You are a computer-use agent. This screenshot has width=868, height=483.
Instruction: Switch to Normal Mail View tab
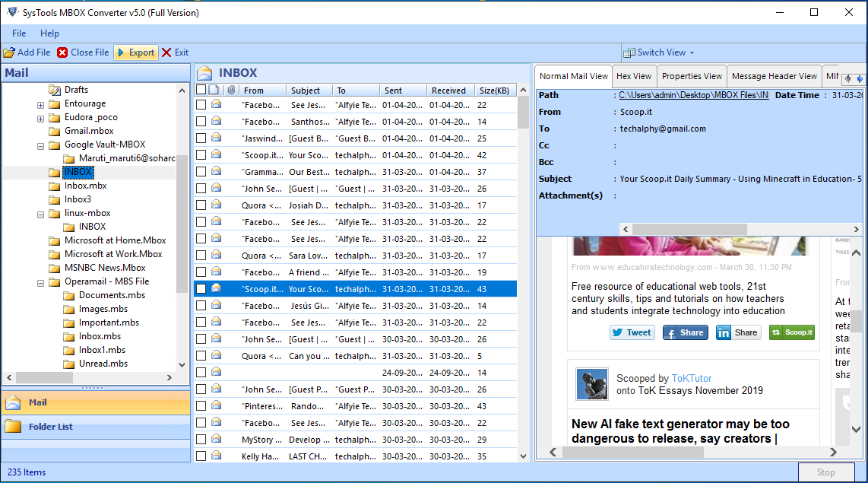pyautogui.click(x=574, y=76)
